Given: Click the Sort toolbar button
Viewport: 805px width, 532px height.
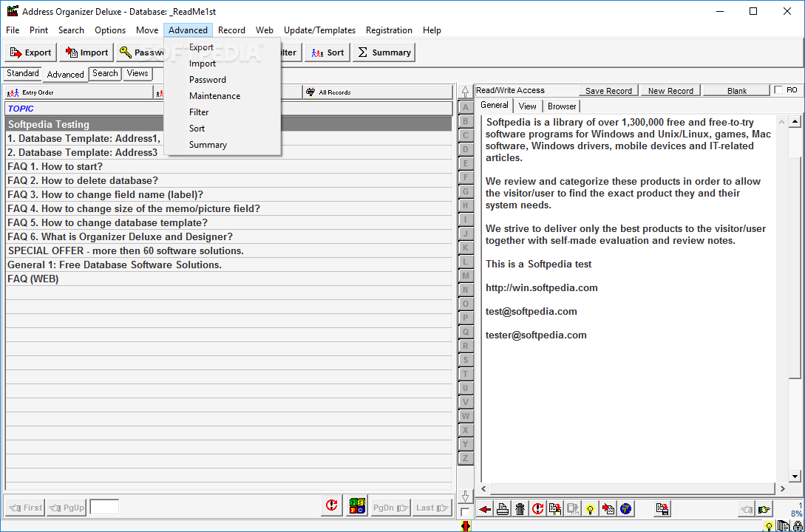Looking at the screenshot, I should [x=328, y=52].
